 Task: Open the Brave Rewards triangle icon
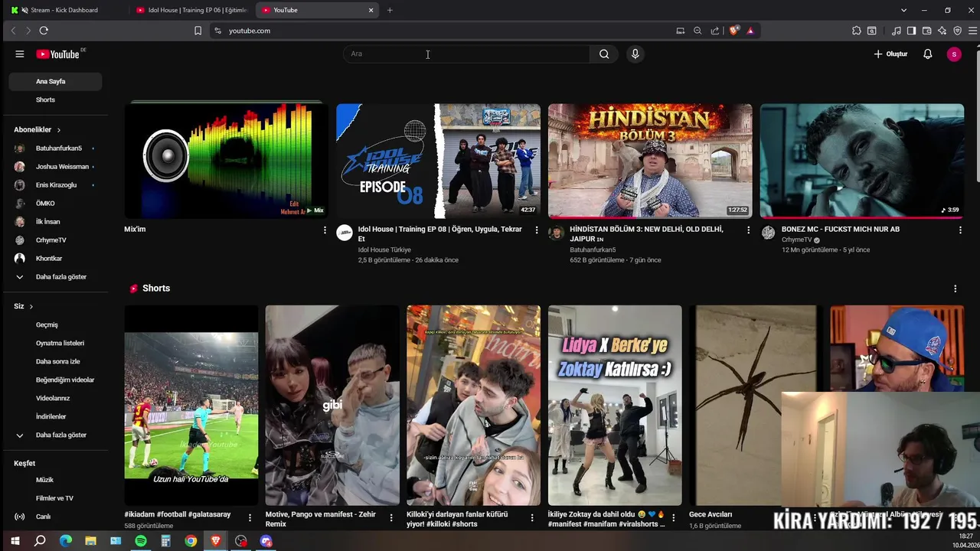(x=750, y=31)
